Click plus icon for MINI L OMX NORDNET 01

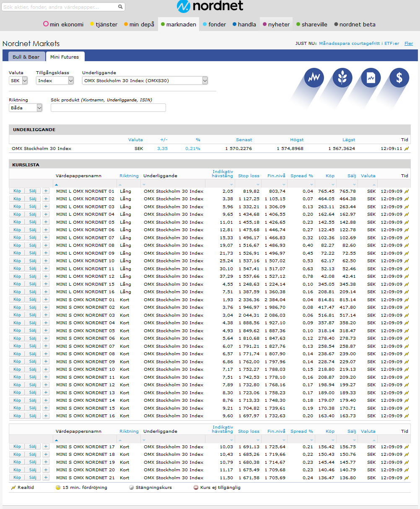point(46,191)
